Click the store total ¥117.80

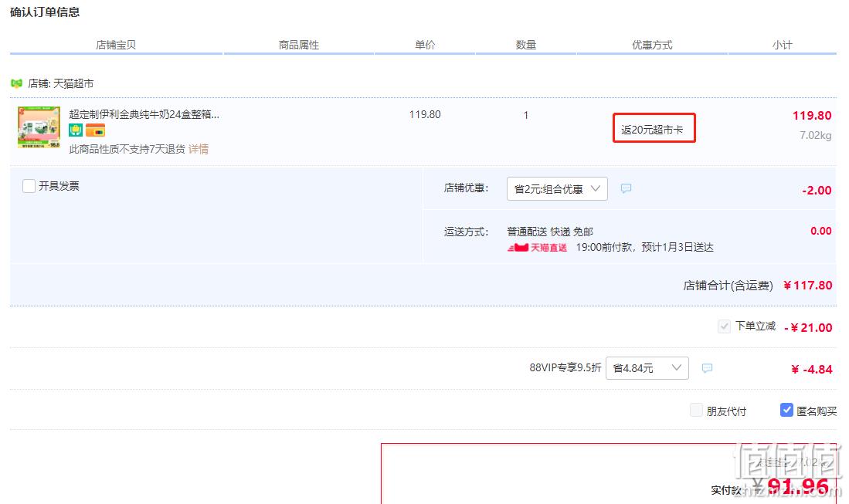(808, 286)
